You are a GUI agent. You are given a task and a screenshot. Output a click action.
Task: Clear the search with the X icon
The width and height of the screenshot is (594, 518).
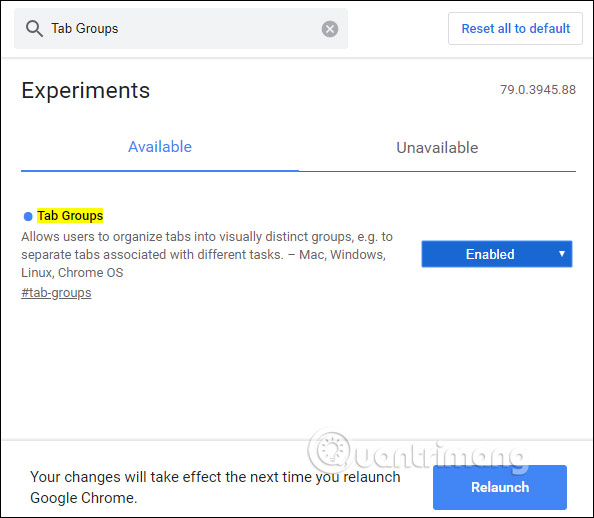pos(330,29)
